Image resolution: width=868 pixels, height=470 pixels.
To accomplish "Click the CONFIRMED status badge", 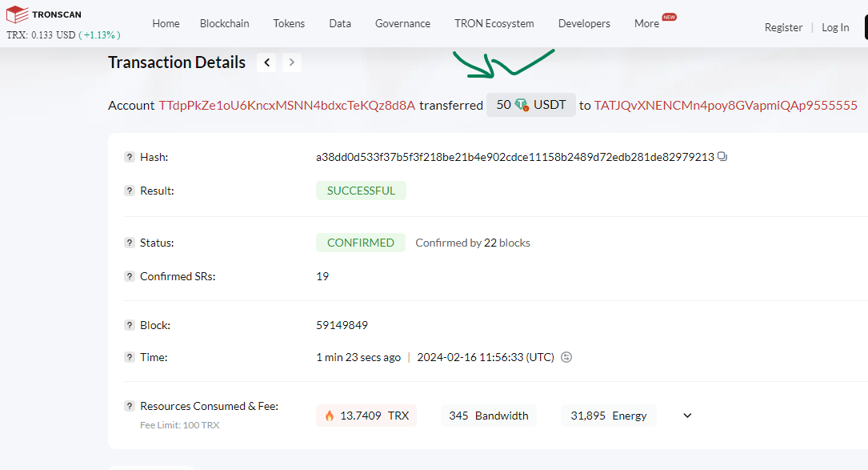I will click(x=360, y=243).
